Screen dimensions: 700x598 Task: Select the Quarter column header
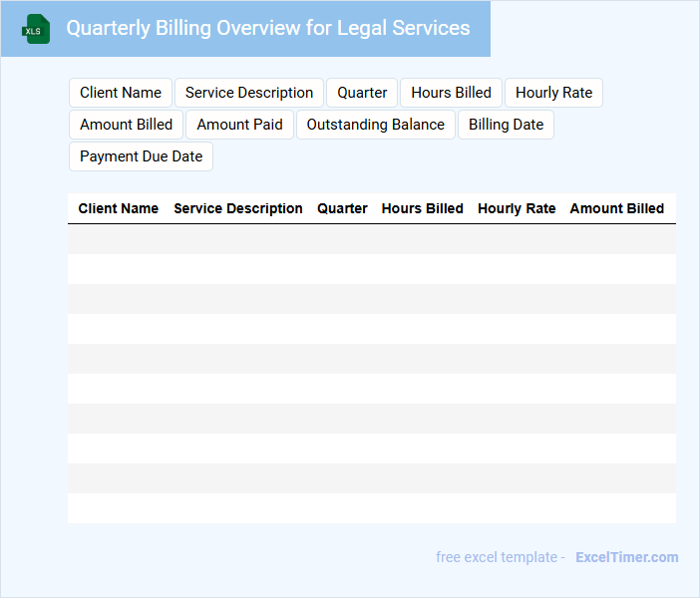point(342,208)
